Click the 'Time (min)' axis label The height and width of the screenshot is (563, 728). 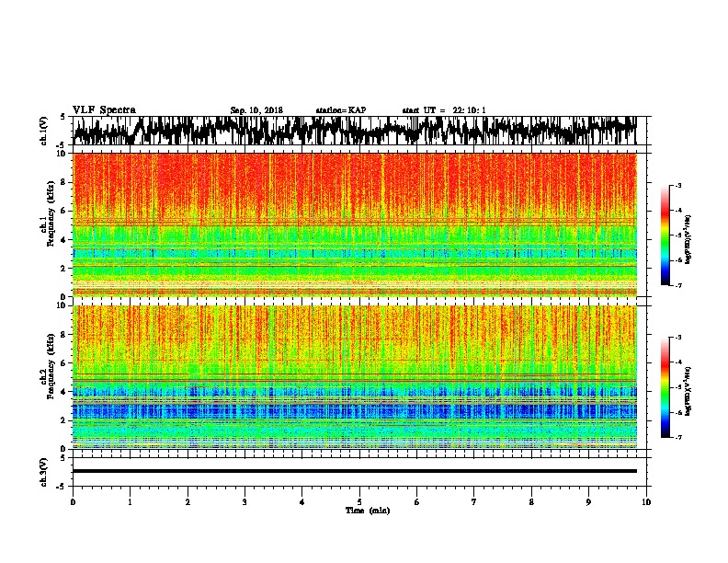[x=368, y=511]
